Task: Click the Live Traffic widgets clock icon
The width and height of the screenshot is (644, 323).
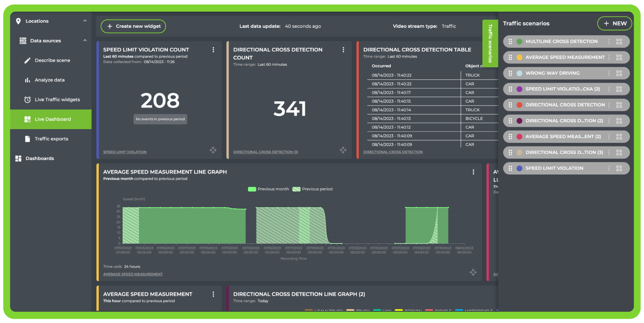Action: point(27,100)
